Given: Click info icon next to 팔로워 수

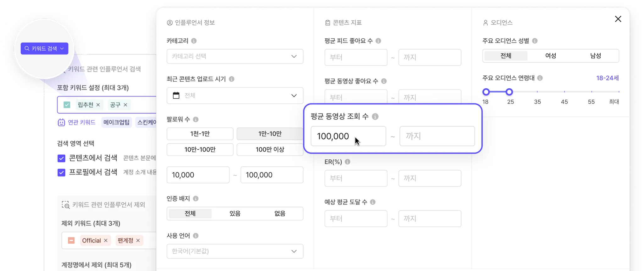Looking at the screenshot, I should tap(196, 119).
